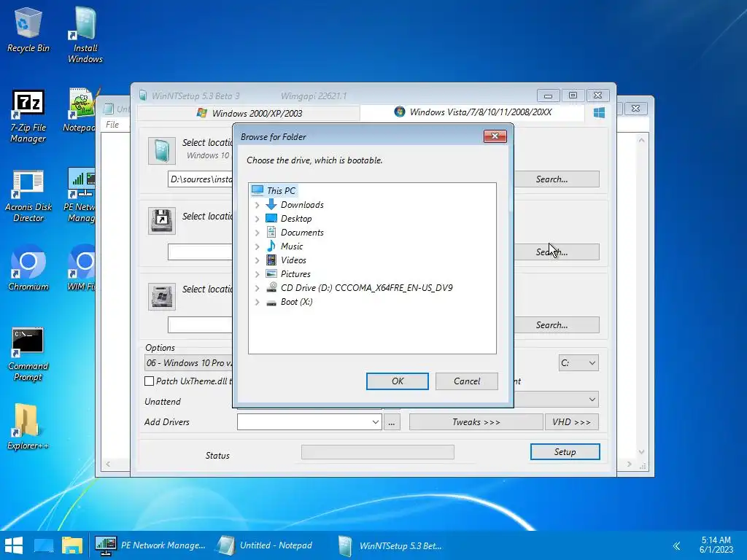Viewport: 747px width, 560px height.
Task: Click Search for the installation drive
Action: click(x=557, y=324)
